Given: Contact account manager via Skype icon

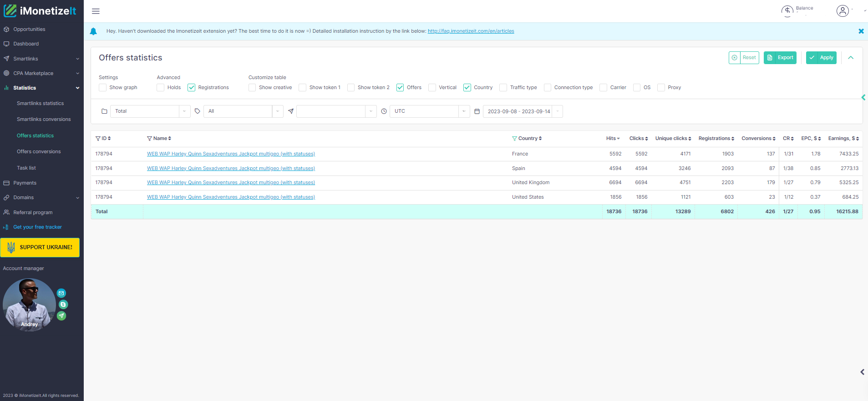Looking at the screenshot, I should [x=63, y=305].
